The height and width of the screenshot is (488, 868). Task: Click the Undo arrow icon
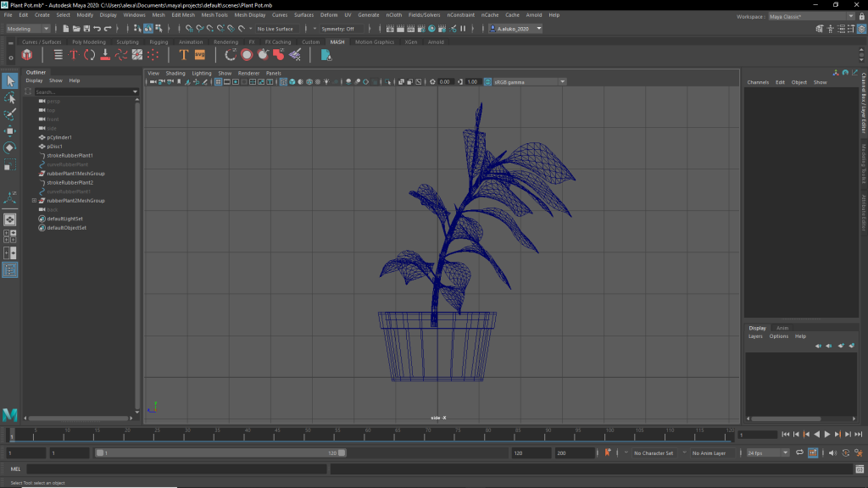click(x=97, y=29)
